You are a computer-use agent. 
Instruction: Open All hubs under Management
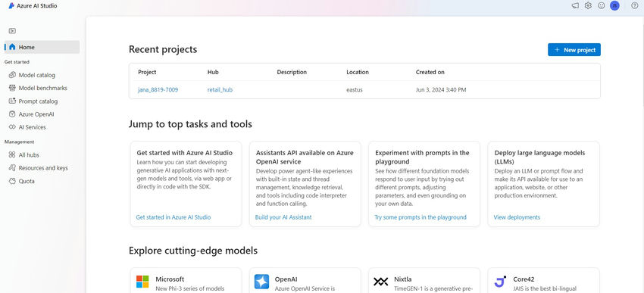coord(29,155)
